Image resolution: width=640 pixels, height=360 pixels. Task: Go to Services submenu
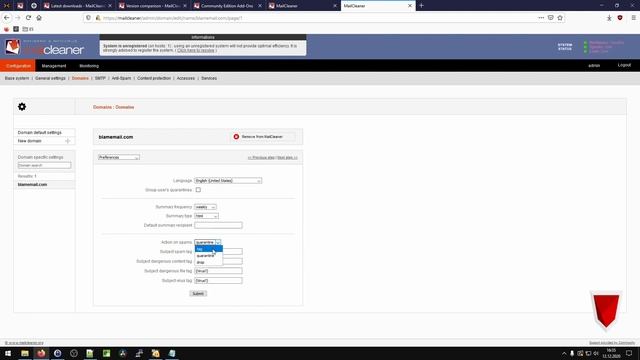[x=209, y=78]
